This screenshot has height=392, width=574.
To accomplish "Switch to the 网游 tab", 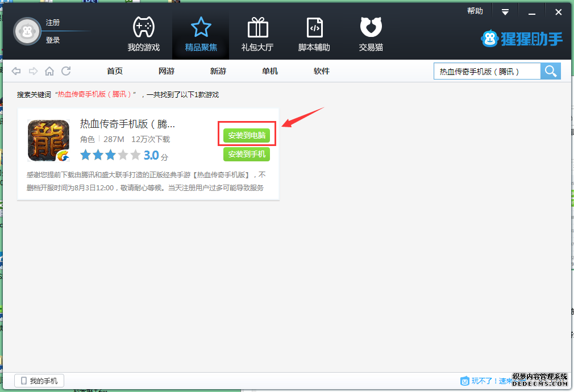I will 166,71.
